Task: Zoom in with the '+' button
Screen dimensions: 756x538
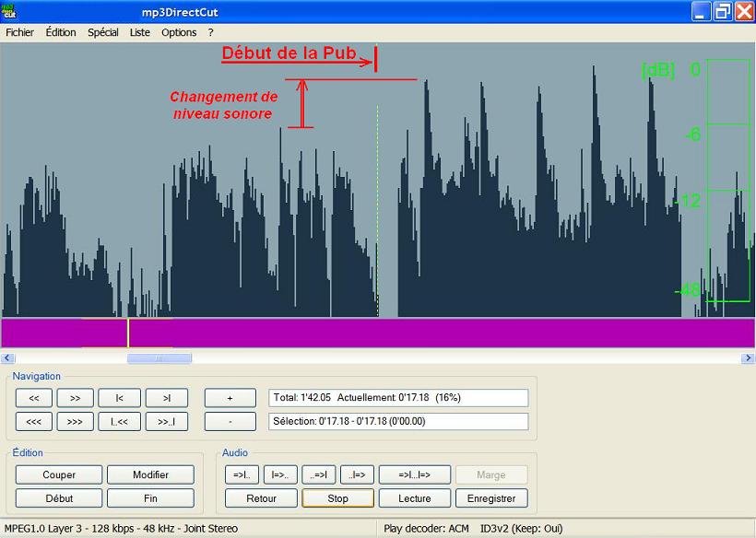Action: (x=230, y=398)
